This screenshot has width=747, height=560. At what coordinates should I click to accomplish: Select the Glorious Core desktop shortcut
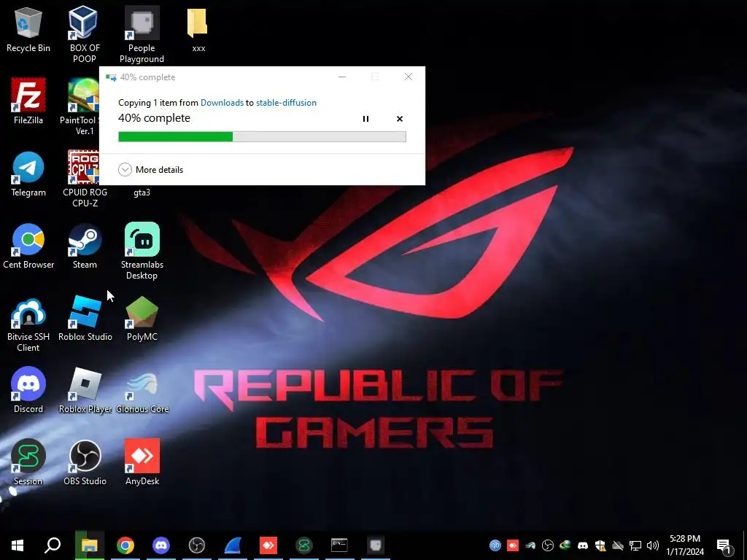[x=142, y=391]
